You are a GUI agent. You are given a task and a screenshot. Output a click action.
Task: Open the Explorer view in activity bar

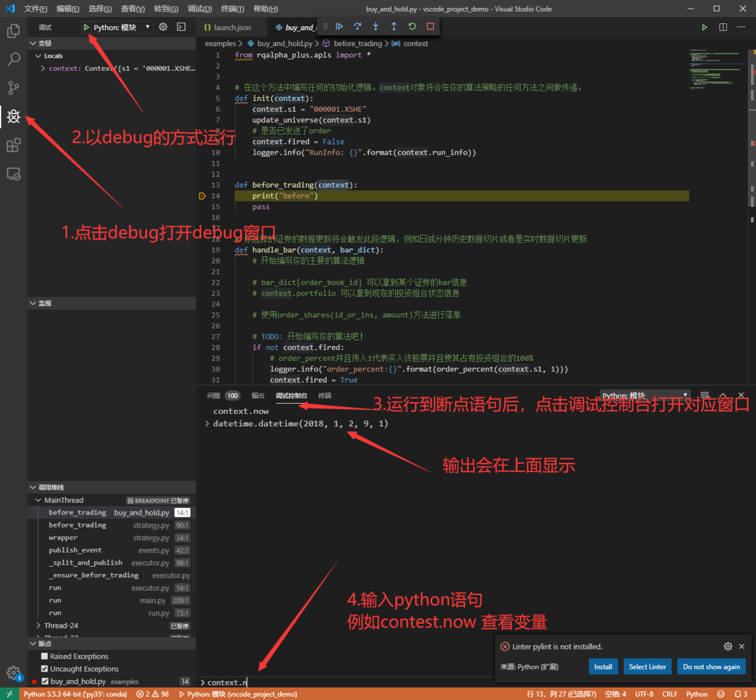13,30
